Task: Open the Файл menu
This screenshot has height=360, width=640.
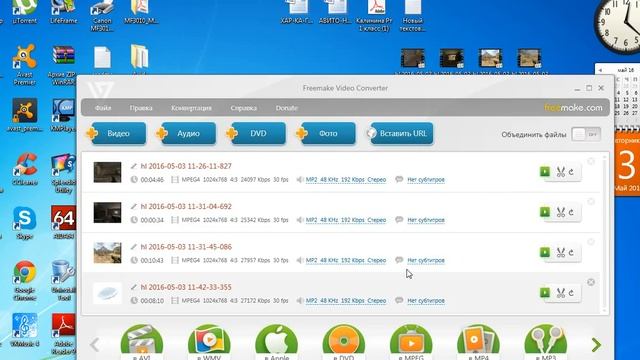Action: click(x=103, y=108)
